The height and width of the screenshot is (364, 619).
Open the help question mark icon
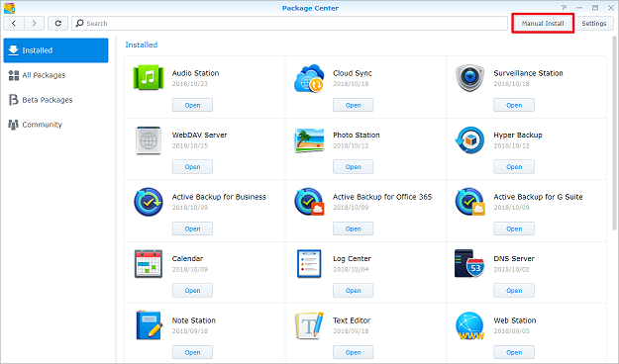click(564, 8)
